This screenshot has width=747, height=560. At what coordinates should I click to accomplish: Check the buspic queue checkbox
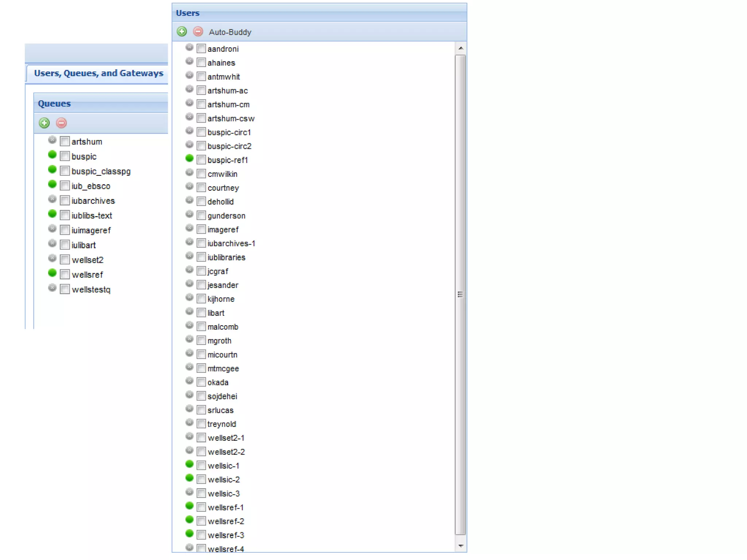pyautogui.click(x=65, y=156)
